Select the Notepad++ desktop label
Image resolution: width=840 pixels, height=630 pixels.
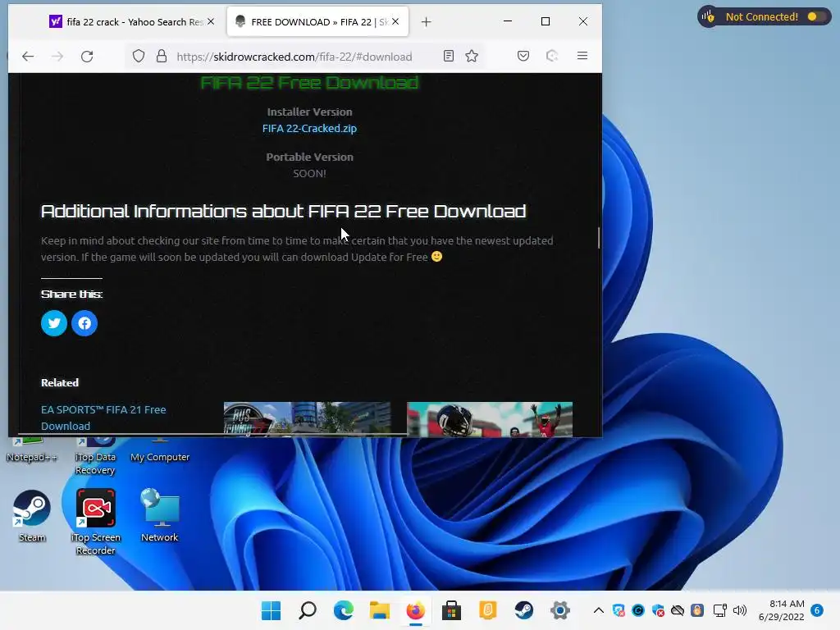pos(32,457)
